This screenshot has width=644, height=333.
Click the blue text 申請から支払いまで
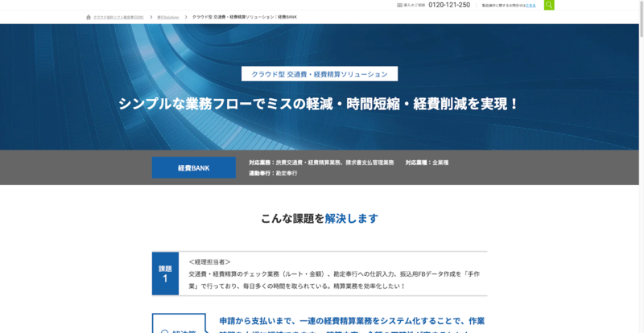point(352,327)
